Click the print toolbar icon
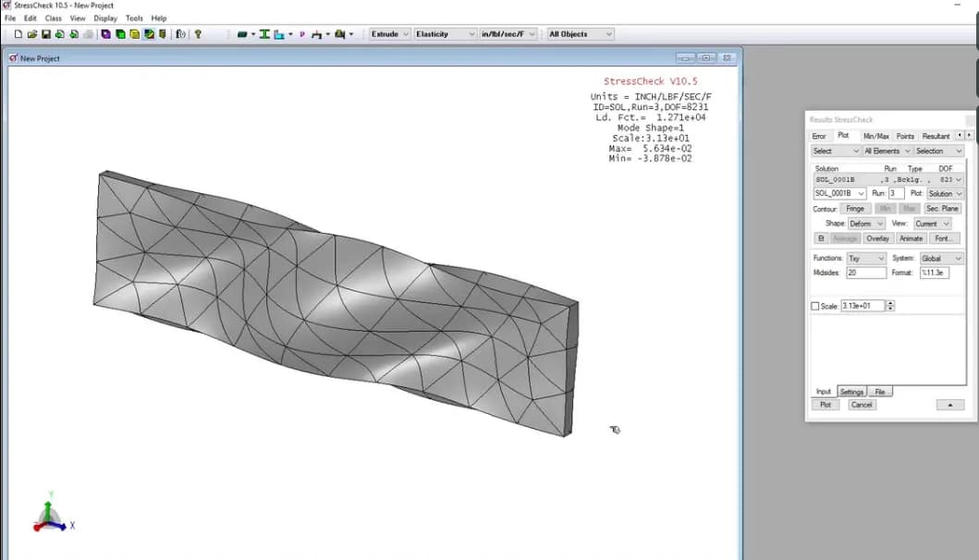The image size is (979, 560). [89, 34]
